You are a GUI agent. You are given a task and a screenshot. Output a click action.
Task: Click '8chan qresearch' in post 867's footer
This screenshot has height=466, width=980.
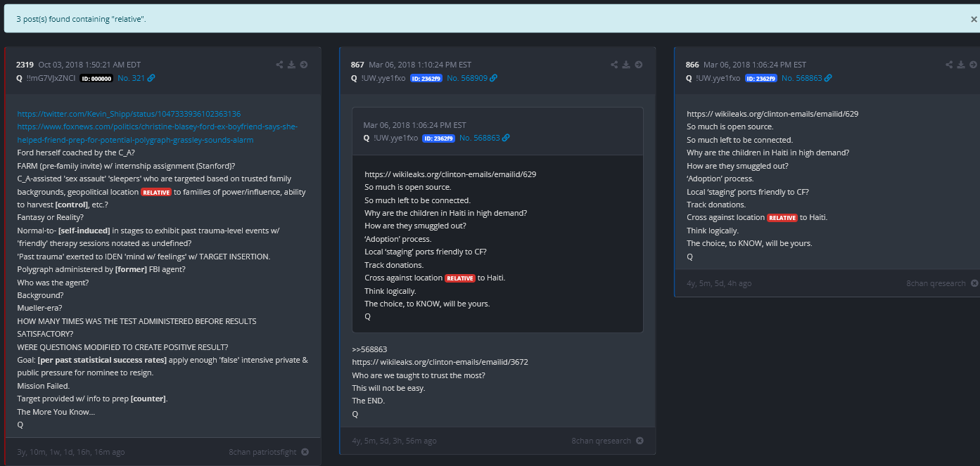(602, 441)
